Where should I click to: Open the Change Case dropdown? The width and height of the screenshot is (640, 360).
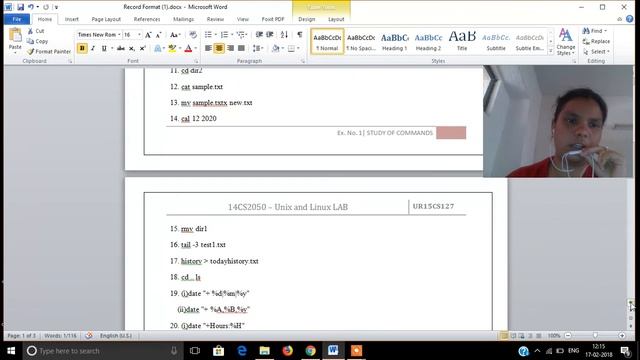click(x=175, y=35)
